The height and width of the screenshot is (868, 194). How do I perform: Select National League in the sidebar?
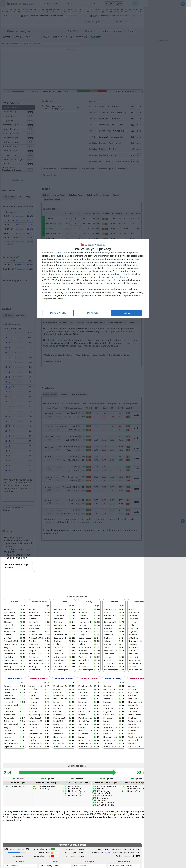tap(10, 125)
